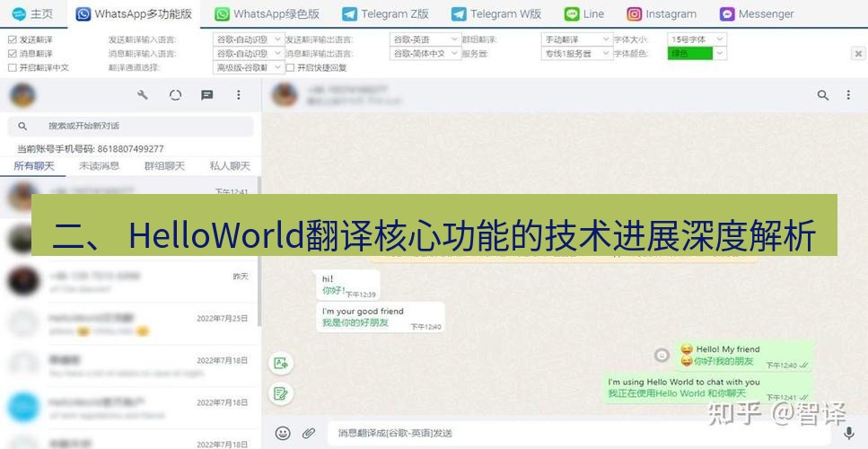This screenshot has height=449, width=868.
Task: Expand 发送翻译输出语言 dropdown showing 谷歌-英语
Action: point(425,40)
